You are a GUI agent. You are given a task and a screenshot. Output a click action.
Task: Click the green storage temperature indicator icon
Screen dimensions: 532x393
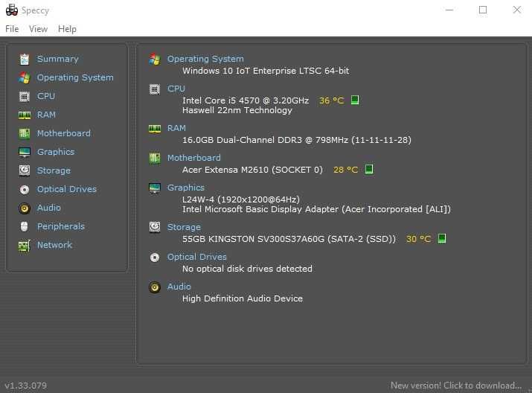click(x=442, y=238)
